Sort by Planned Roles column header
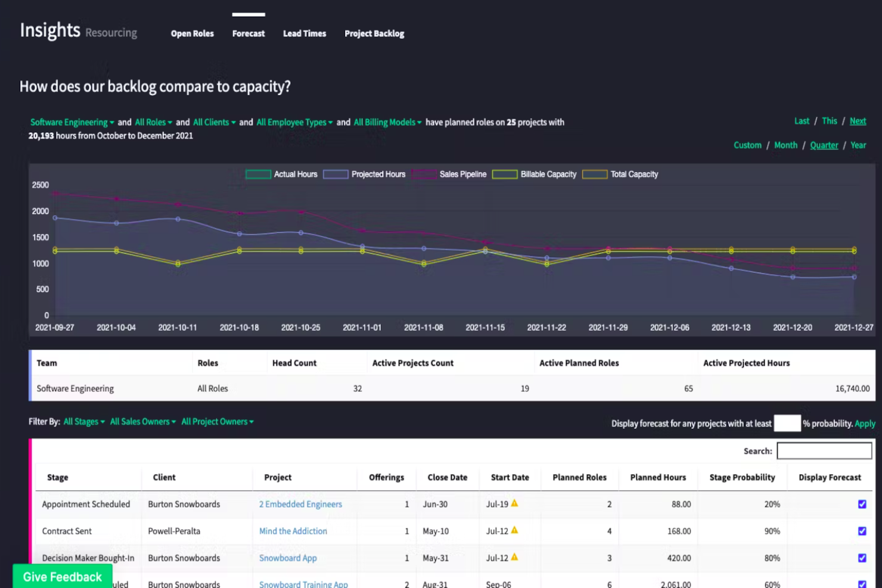This screenshot has width=882, height=588. coord(579,477)
